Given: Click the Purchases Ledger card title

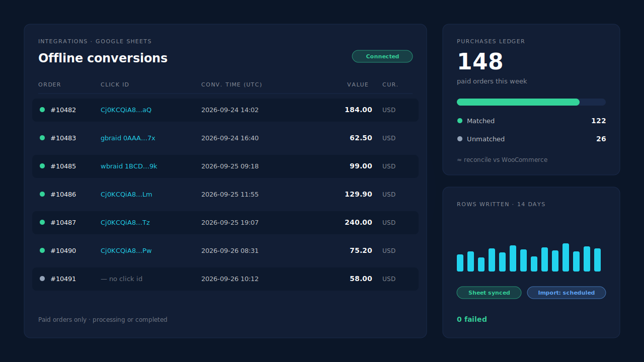Looking at the screenshot, I should (491, 41).
